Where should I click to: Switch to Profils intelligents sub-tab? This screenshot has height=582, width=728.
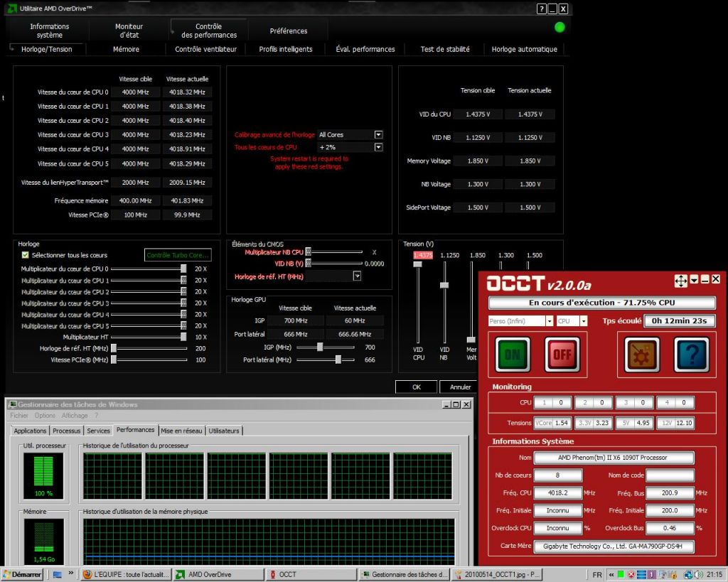[x=286, y=49]
